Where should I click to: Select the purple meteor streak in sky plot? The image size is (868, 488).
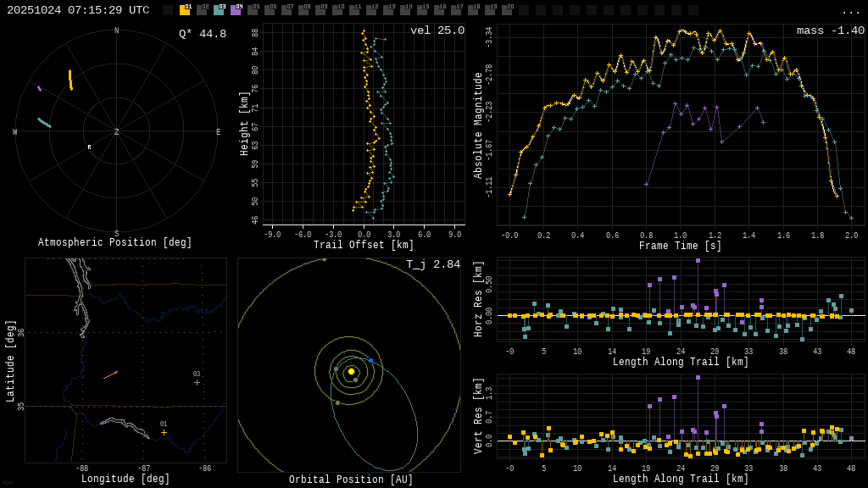coord(39,88)
